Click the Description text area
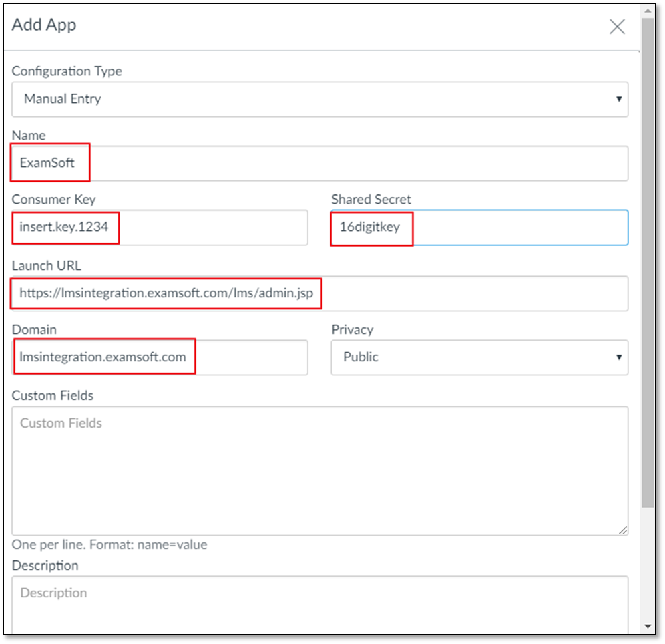 (320, 605)
